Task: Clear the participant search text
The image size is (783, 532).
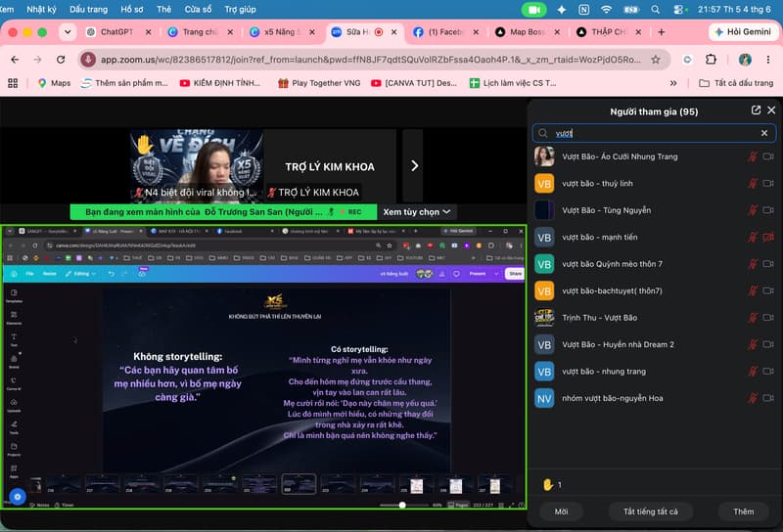Action: tap(764, 133)
